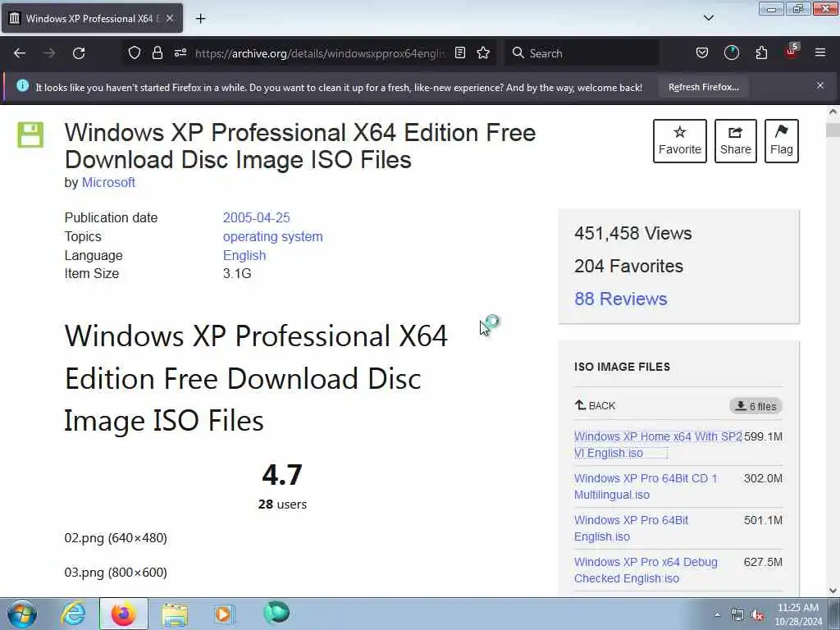Open the green round app icon in taskbar
The height and width of the screenshot is (630, 840).
coord(276,613)
